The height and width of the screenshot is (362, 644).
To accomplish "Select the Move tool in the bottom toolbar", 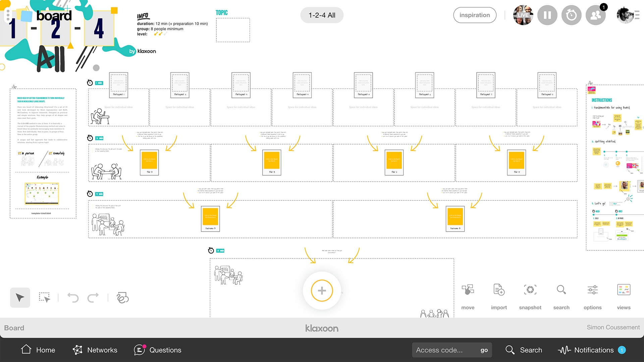I will click(468, 290).
